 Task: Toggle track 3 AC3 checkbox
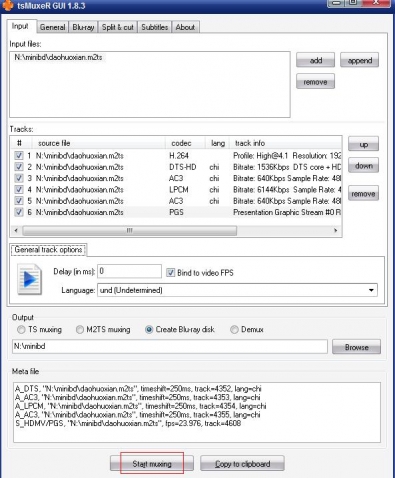(x=19, y=178)
